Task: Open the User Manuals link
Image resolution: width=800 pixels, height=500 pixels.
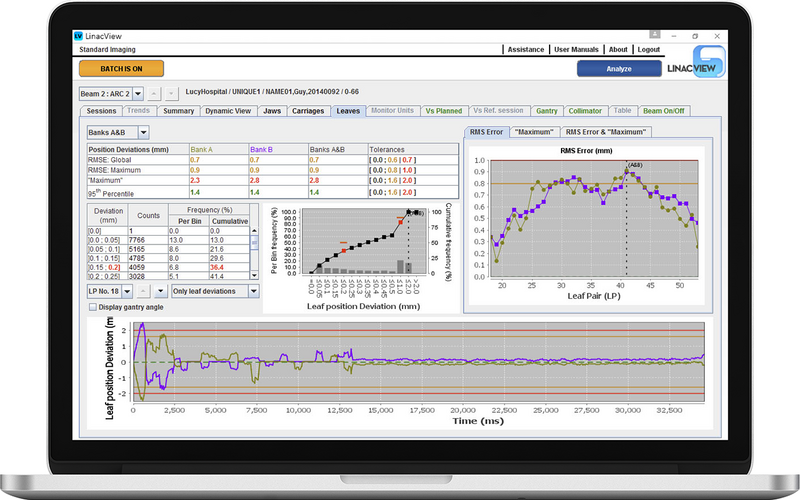Action: pyautogui.click(x=576, y=49)
